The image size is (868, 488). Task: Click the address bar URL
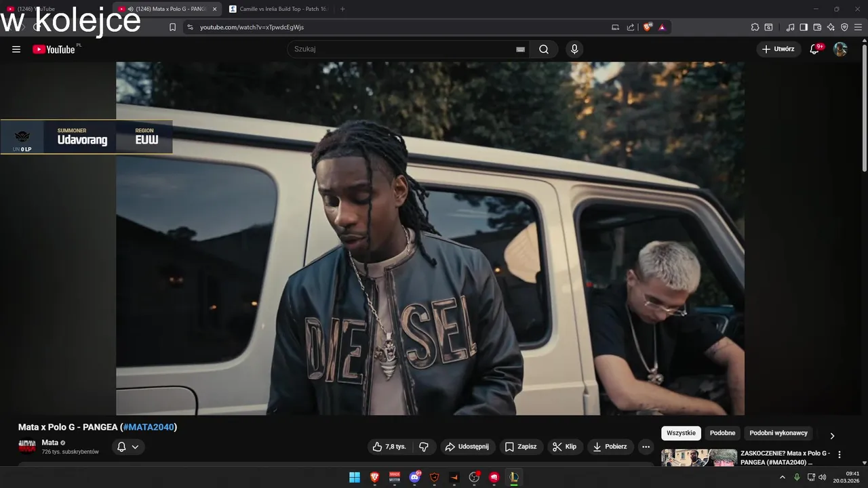coord(252,27)
